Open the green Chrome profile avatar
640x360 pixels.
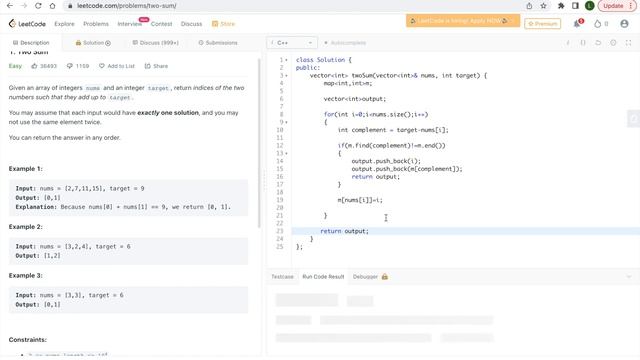pyautogui.click(x=589, y=6)
